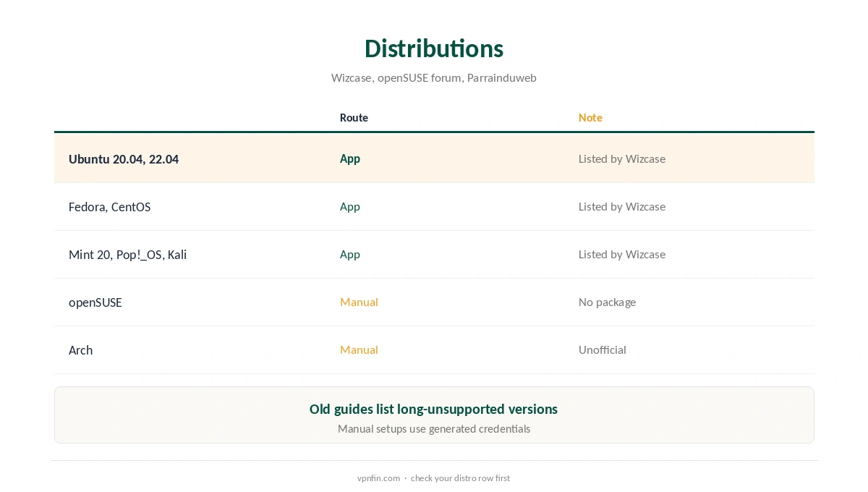The height and width of the screenshot is (492, 868).
Task: Click App in the Fedora, CentOS row
Action: (x=350, y=206)
